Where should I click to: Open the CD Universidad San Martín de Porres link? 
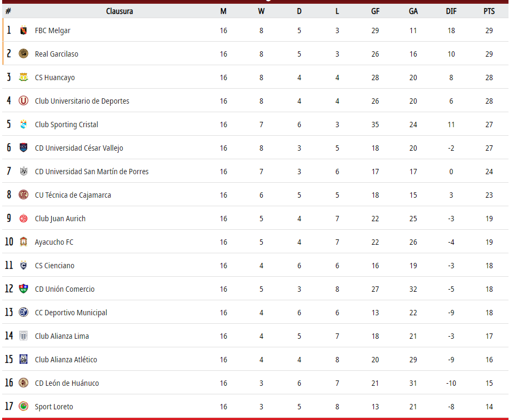tap(92, 172)
